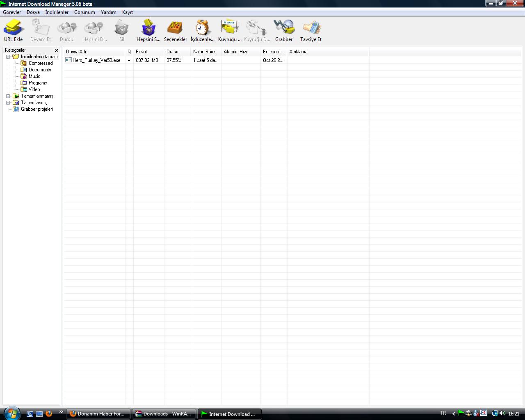Click the volume icon in system tray
This screenshot has height=420, width=525.
point(502,413)
